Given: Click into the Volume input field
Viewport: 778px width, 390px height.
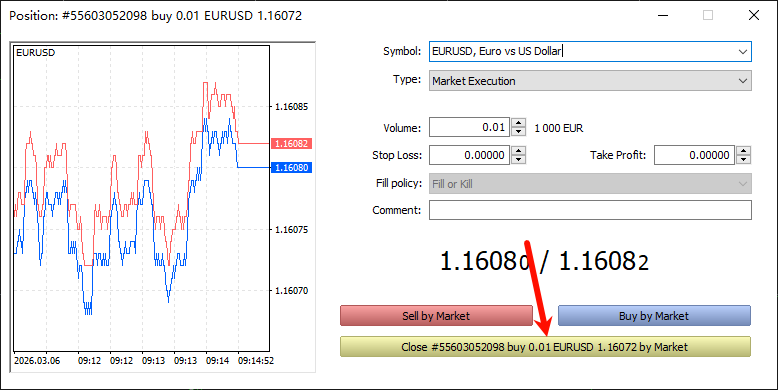Looking at the screenshot, I should pos(469,128).
